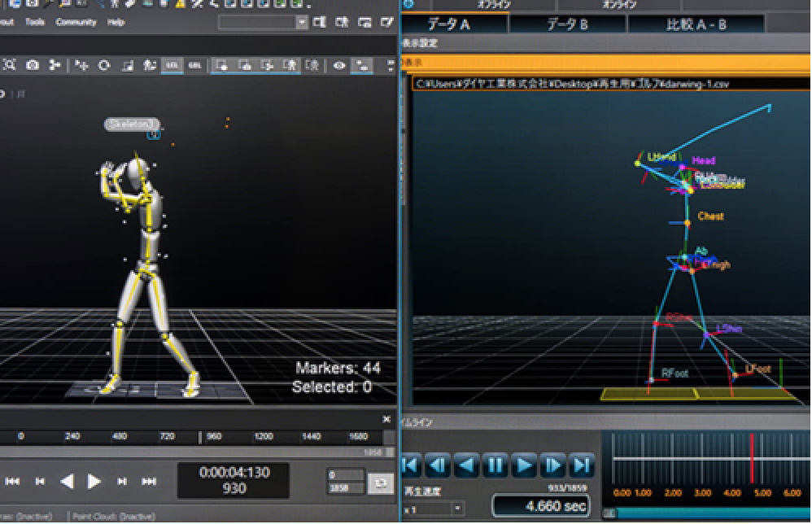812x524 pixels.
Task: Expand the empty combo box in the top toolbar
Action: coord(302,23)
